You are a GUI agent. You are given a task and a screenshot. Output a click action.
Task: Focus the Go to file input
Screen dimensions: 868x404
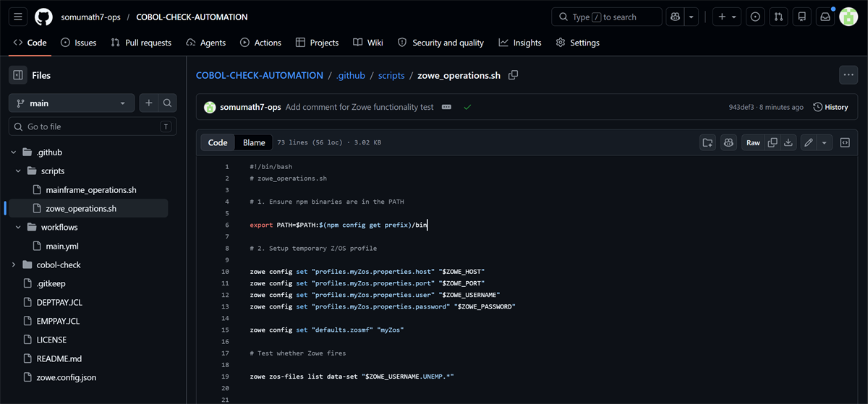click(x=93, y=126)
